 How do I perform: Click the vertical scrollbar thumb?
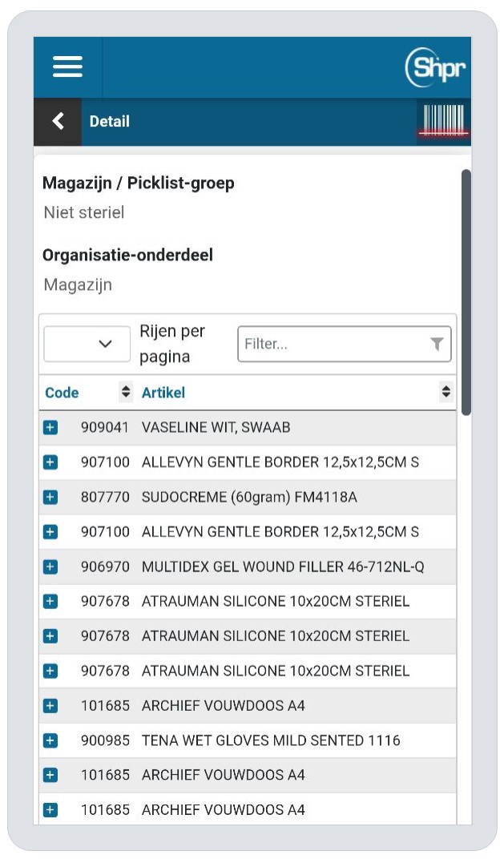[466, 292]
